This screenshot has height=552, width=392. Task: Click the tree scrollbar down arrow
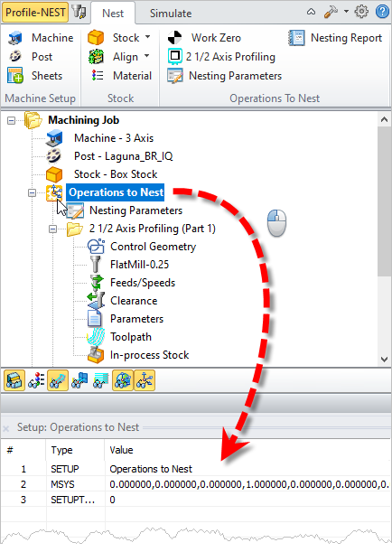coord(384,360)
